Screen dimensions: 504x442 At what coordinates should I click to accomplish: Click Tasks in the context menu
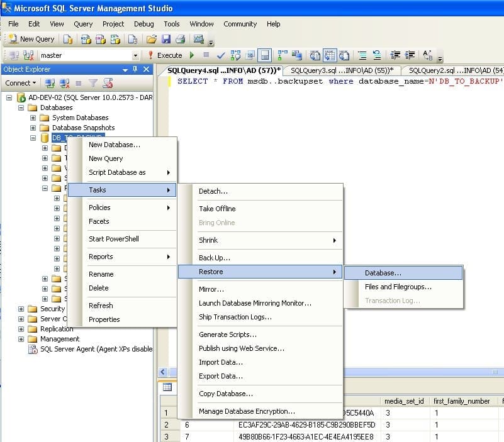tap(123, 190)
